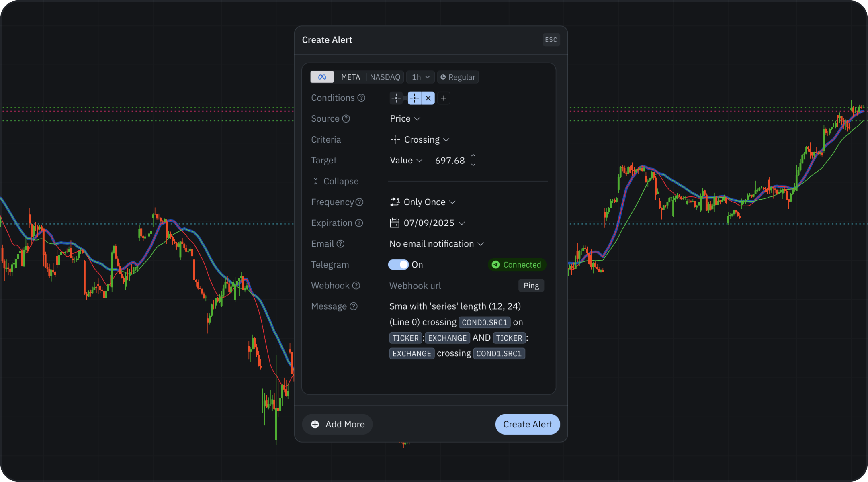868x482 pixels.
Task: Remove the second condition with X
Action: [x=428, y=98]
